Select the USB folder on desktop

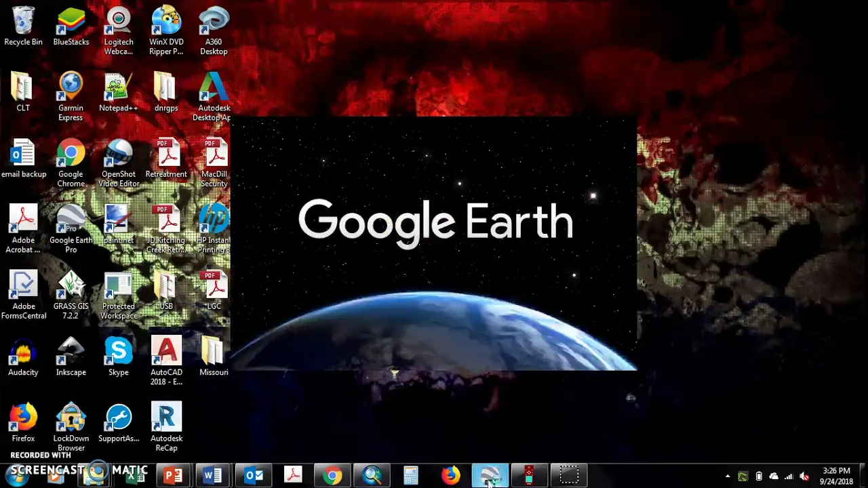coord(166,291)
